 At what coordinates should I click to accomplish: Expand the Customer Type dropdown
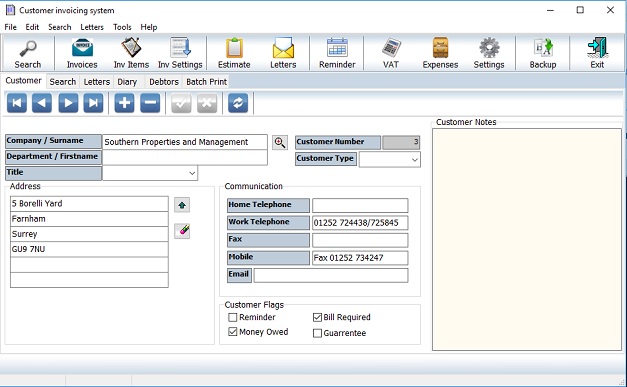coord(415,160)
